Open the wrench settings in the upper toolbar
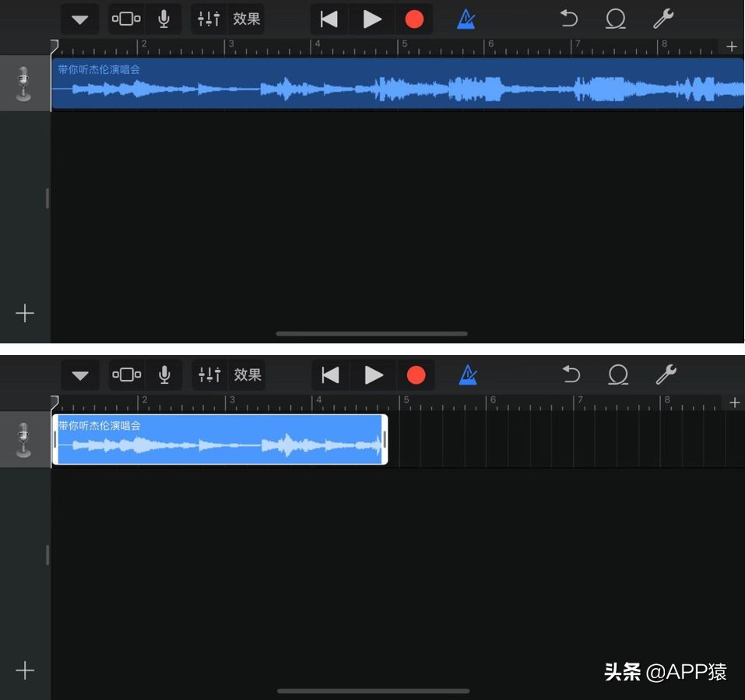Viewport: 745px width, 700px height. (663, 19)
